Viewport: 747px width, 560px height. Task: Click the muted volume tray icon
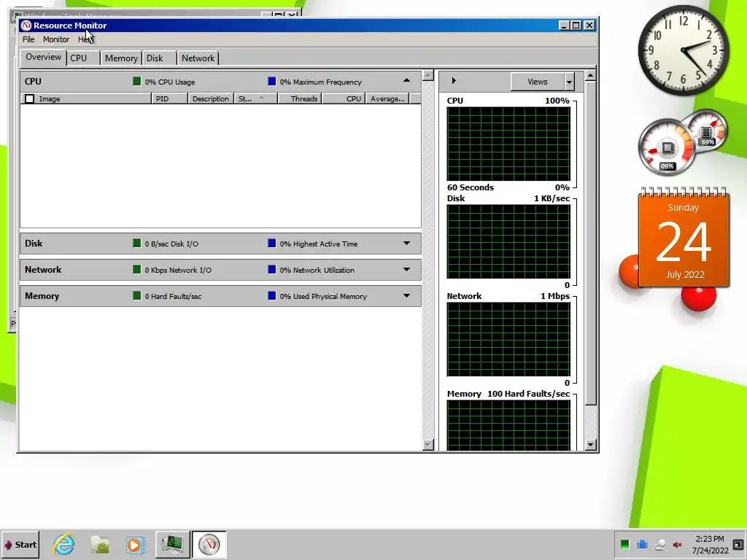677,544
